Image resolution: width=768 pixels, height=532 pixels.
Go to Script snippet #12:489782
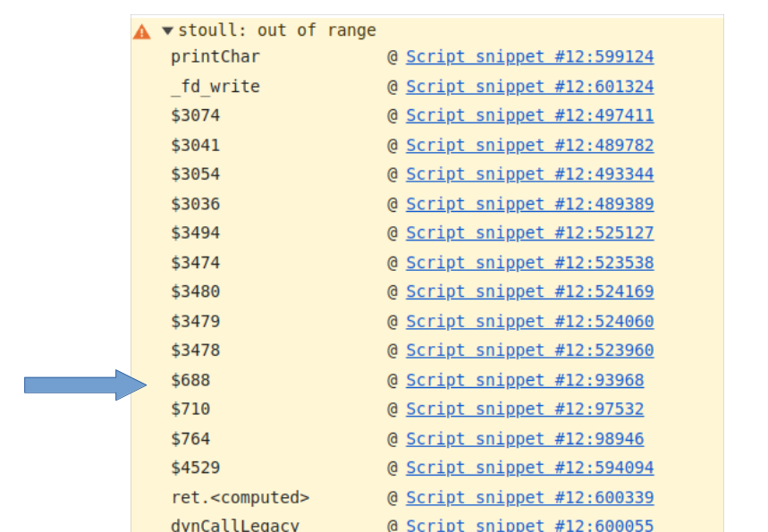(x=529, y=145)
